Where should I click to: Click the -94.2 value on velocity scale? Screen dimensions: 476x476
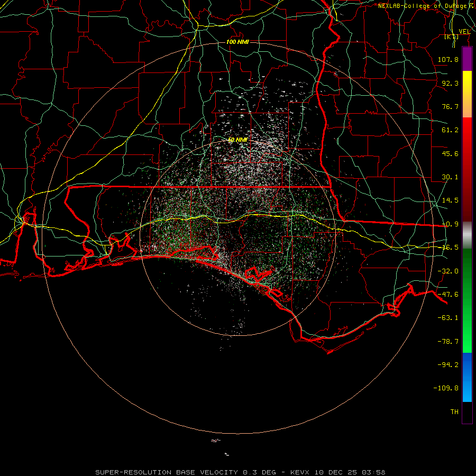point(448,365)
